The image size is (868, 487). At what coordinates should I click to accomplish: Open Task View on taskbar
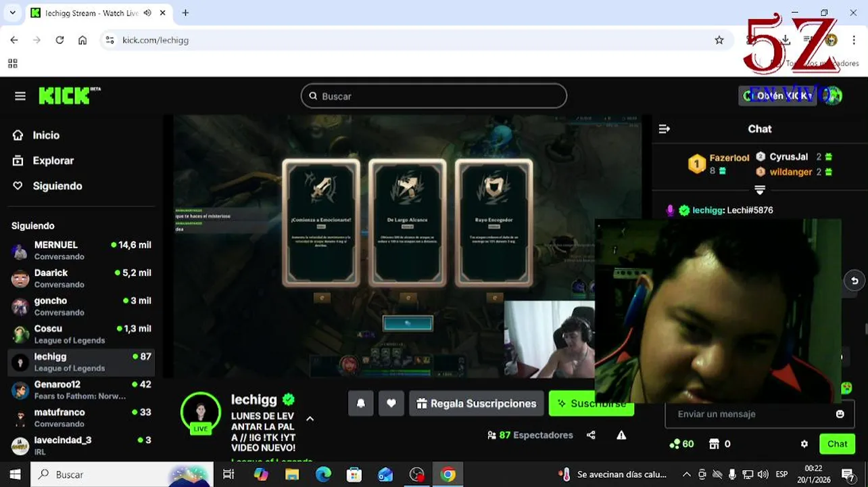(x=228, y=474)
